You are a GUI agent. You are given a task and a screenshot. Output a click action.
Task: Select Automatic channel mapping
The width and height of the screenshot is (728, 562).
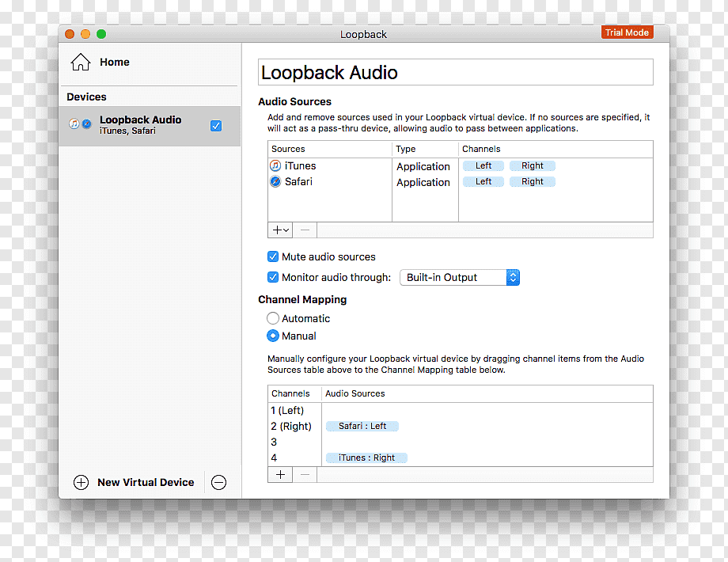coord(273,318)
